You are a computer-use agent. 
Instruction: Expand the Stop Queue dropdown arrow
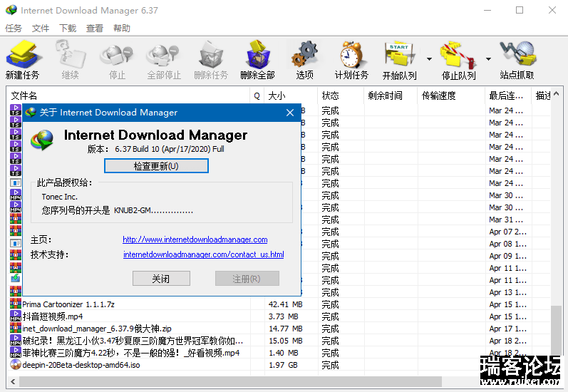pos(488,58)
